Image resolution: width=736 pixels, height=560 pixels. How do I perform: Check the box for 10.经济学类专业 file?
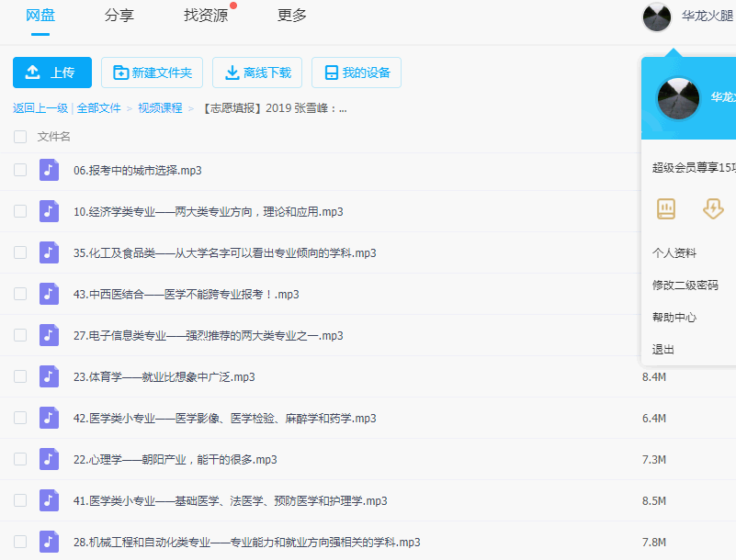point(20,211)
